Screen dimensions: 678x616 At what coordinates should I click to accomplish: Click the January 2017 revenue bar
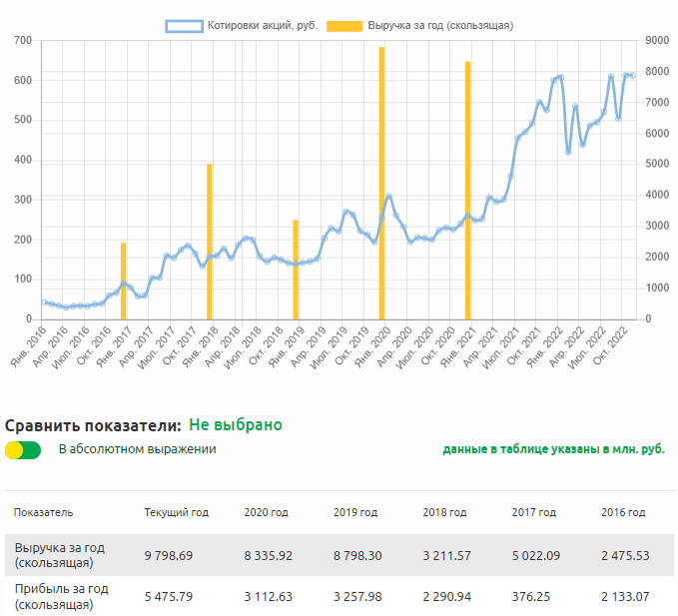124,281
